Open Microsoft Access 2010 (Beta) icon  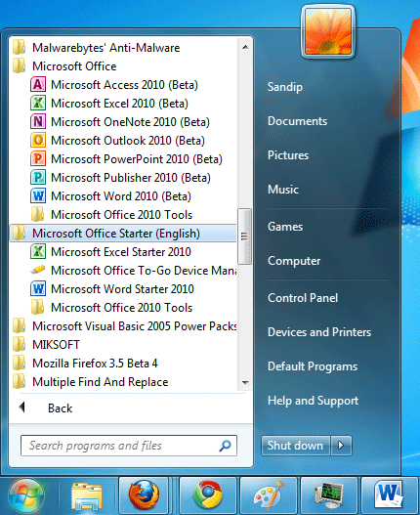coord(38,84)
